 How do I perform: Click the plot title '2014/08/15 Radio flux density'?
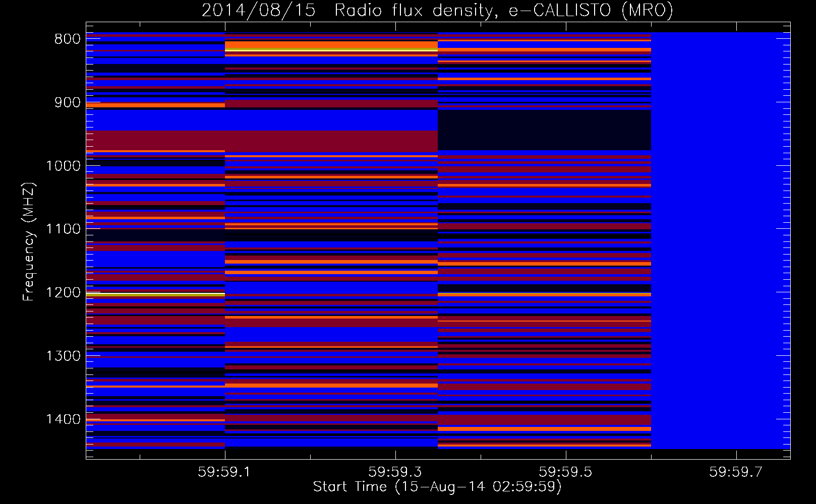pyautogui.click(x=346, y=10)
